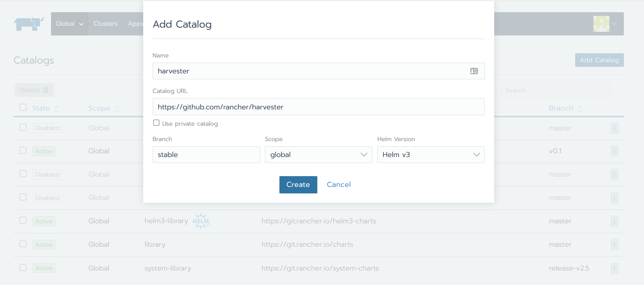Click the https://git.rancher.io/charts URL
The height and width of the screenshot is (285, 644).
pyautogui.click(x=307, y=245)
